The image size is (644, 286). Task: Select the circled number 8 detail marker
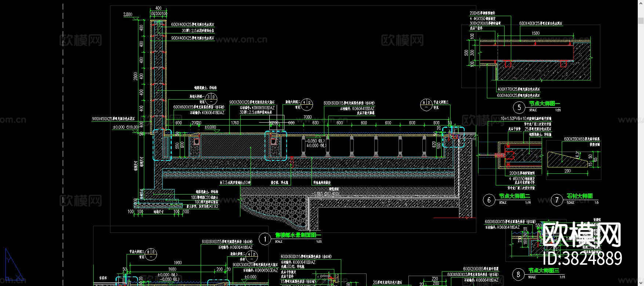[x=518, y=274]
